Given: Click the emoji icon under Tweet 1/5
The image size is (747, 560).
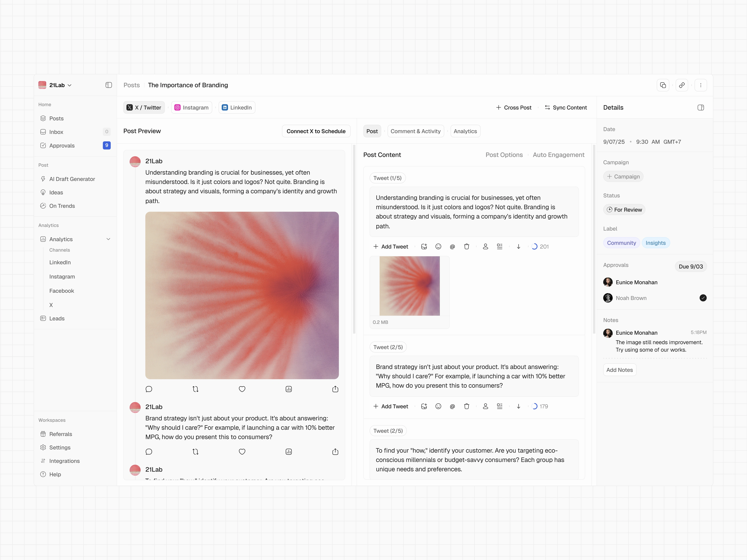Looking at the screenshot, I should (x=438, y=247).
